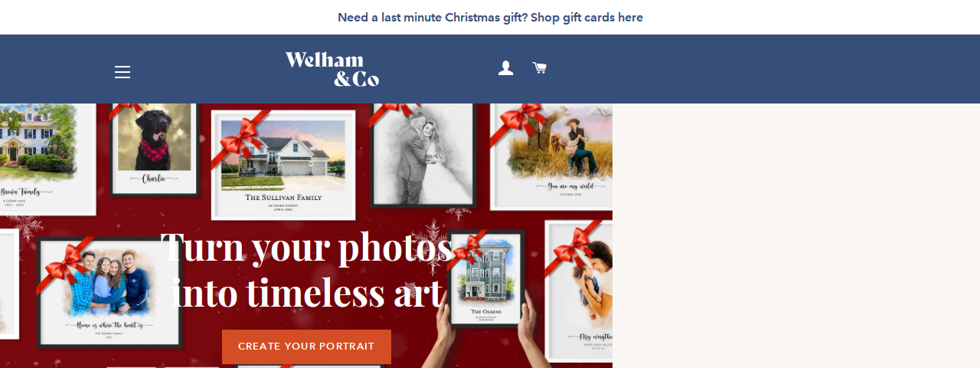
Task: Select the mother and baby portrait
Action: click(x=580, y=293)
